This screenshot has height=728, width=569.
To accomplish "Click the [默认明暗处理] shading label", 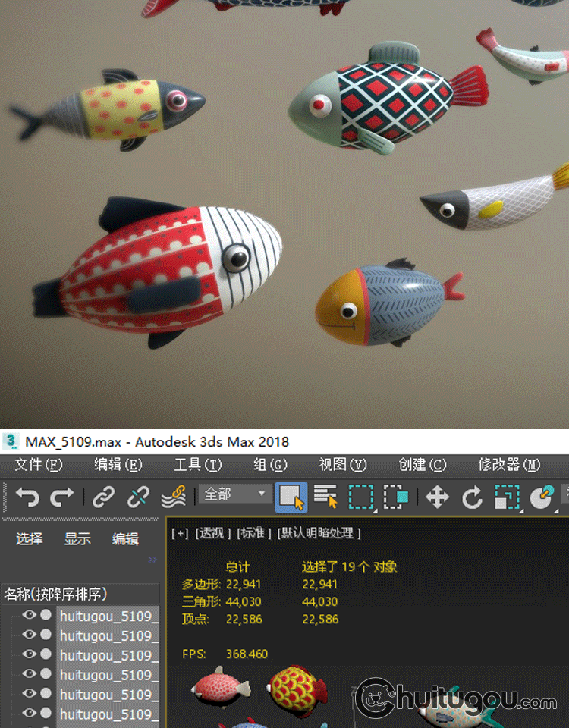I will [319, 533].
